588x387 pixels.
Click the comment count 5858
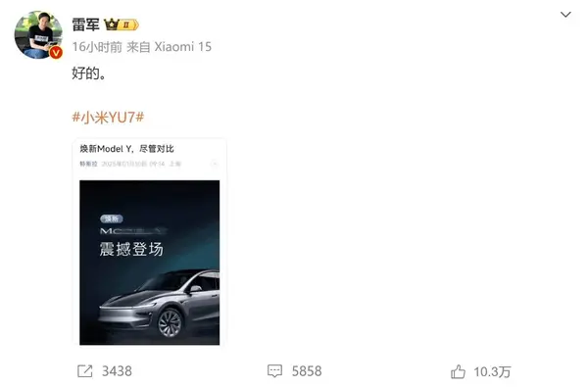tap(307, 371)
